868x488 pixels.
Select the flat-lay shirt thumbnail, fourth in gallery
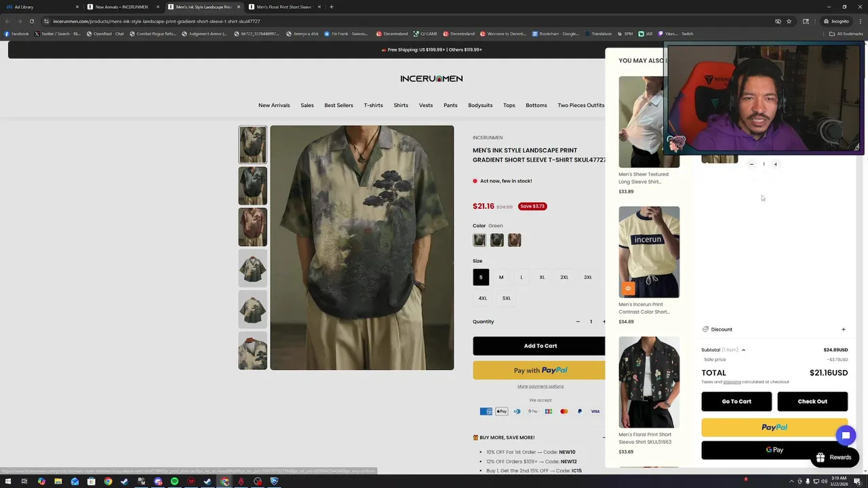pyautogui.click(x=252, y=268)
